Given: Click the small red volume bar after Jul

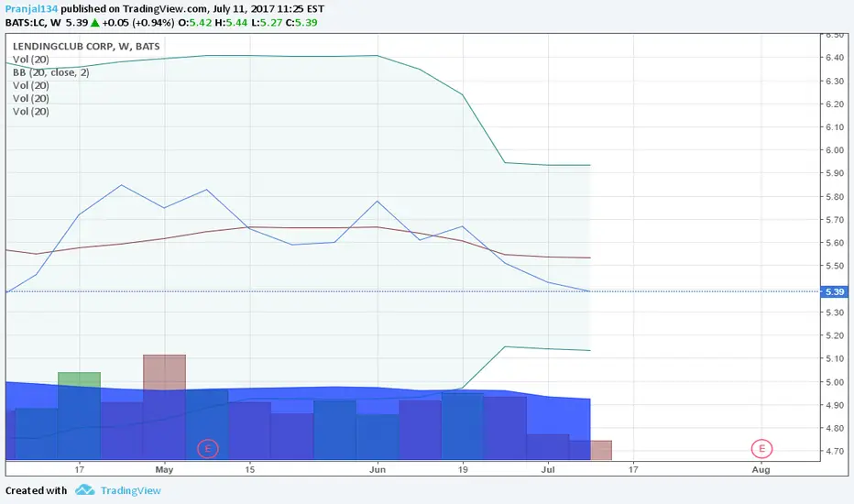Looking at the screenshot, I should [x=601, y=450].
